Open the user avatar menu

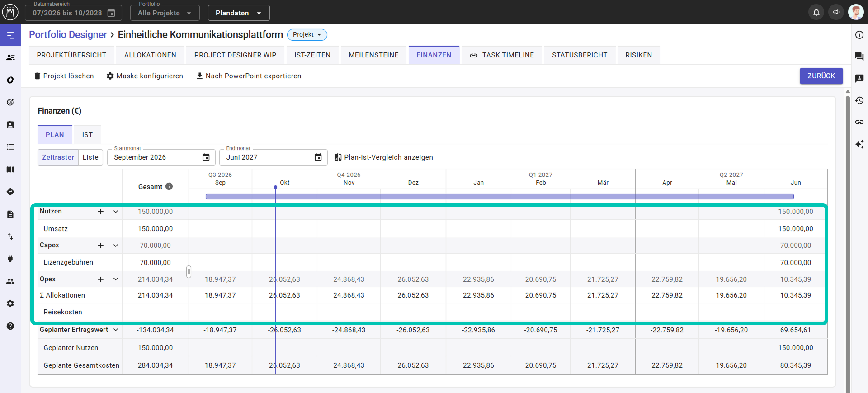[855, 12]
